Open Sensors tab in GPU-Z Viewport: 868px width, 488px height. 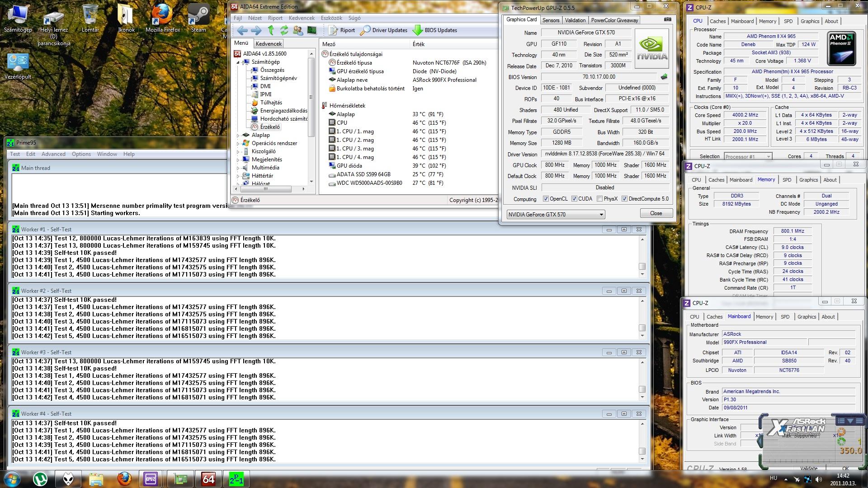[551, 20]
